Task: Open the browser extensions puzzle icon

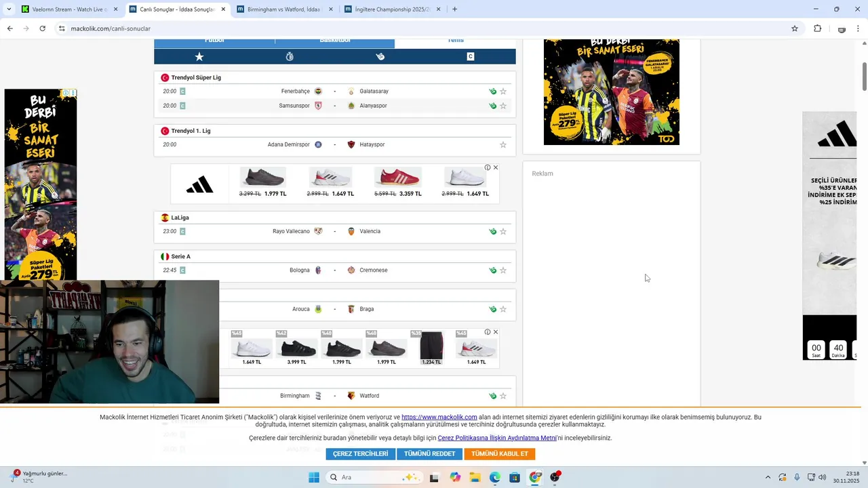Action: (x=817, y=28)
